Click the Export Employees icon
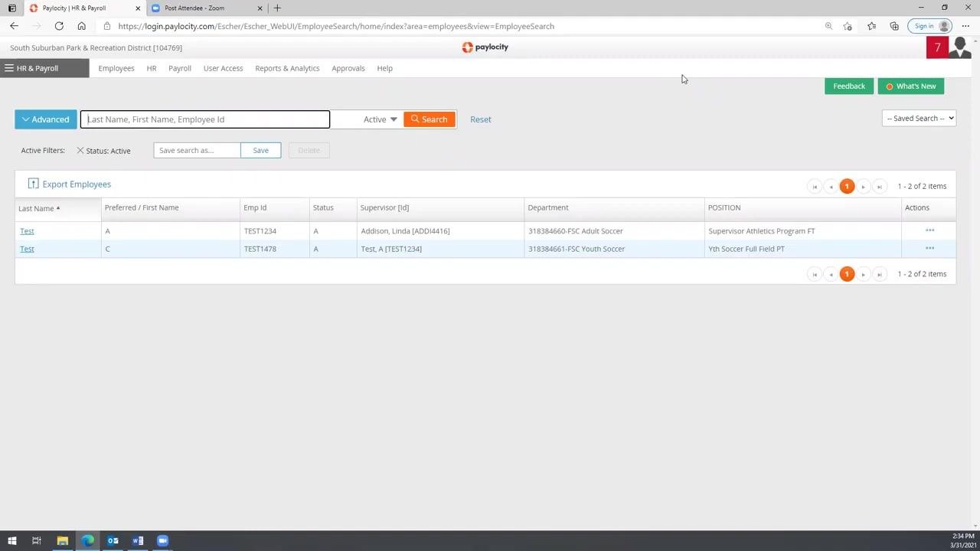The width and height of the screenshot is (980, 551). pos(33,184)
